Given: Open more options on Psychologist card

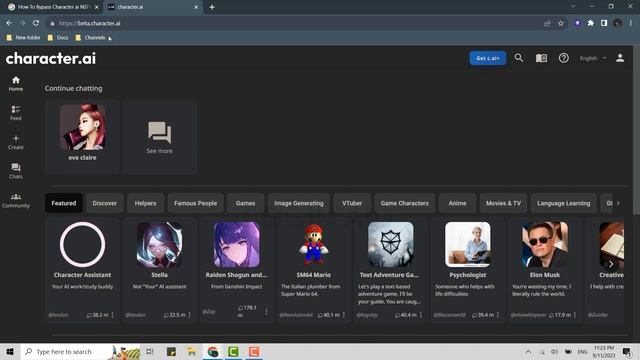Looking at the screenshot, I should [498, 315].
